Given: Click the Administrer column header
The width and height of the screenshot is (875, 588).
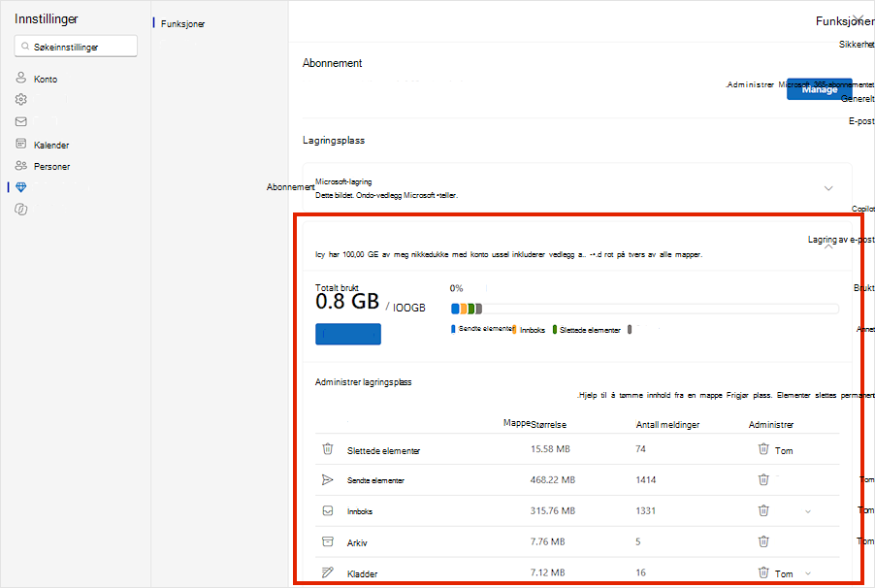Looking at the screenshot, I should (x=770, y=425).
